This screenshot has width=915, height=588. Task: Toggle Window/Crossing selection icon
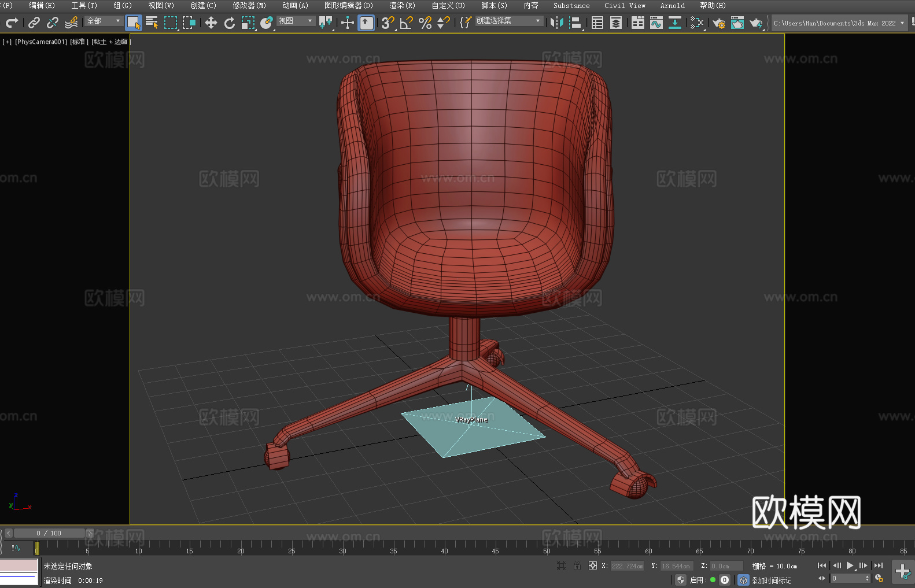pos(189,23)
